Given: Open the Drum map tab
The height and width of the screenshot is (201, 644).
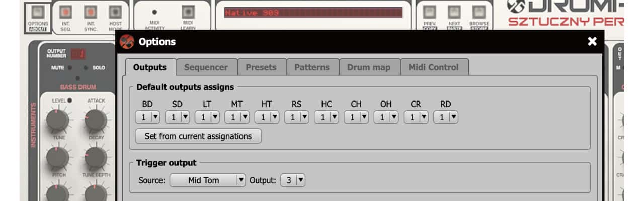Looking at the screenshot, I should [369, 67].
